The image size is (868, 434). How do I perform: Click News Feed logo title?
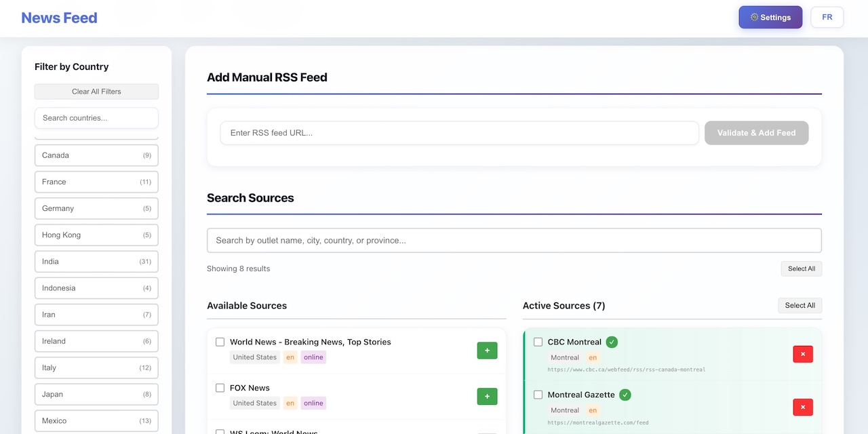59,18
